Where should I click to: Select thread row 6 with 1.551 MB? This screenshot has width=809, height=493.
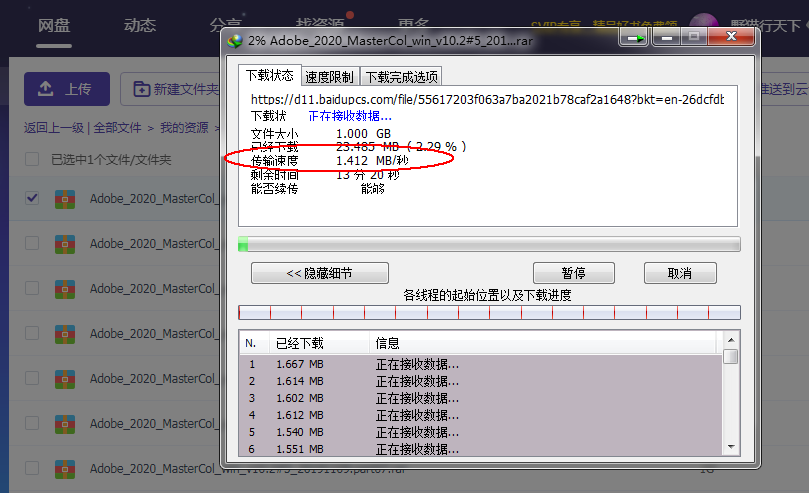coord(480,449)
